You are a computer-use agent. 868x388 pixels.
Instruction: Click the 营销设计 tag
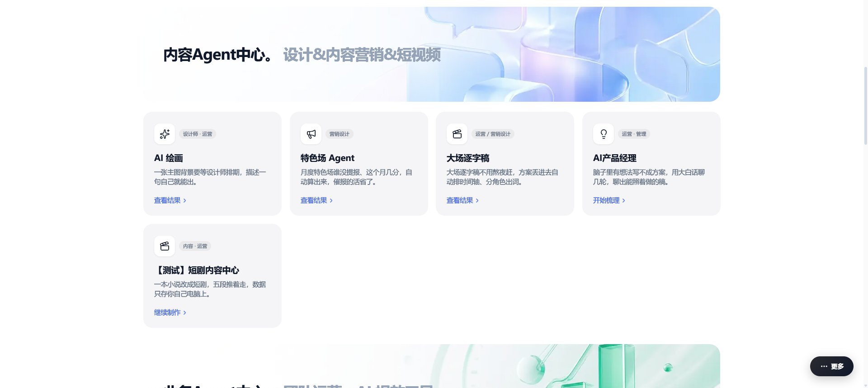339,134
